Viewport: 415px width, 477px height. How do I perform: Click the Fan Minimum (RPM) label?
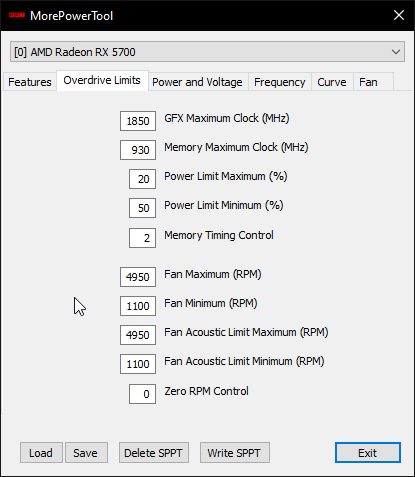(x=211, y=303)
